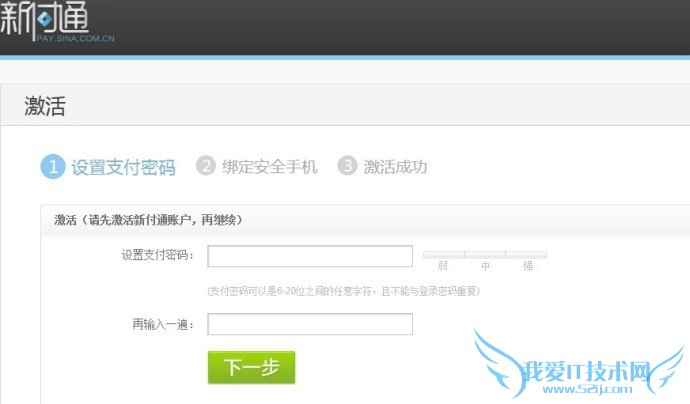Click the 激活 page heading

tap(45, 106)
